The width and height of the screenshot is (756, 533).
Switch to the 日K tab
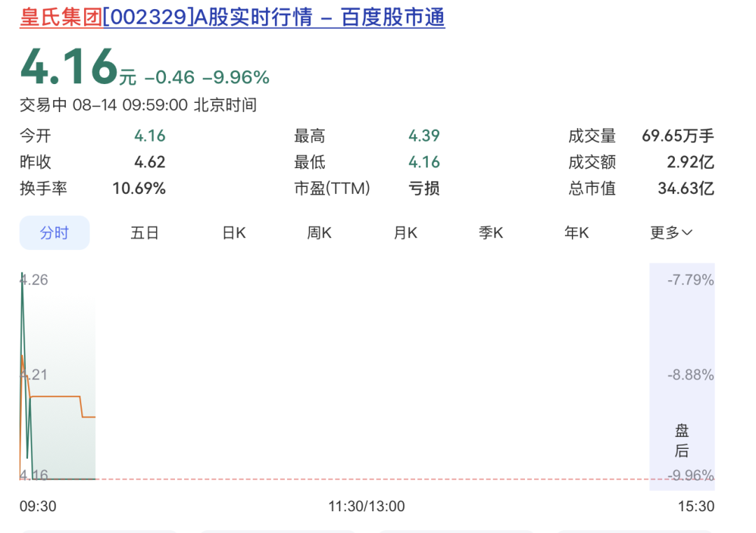[234, 233]
